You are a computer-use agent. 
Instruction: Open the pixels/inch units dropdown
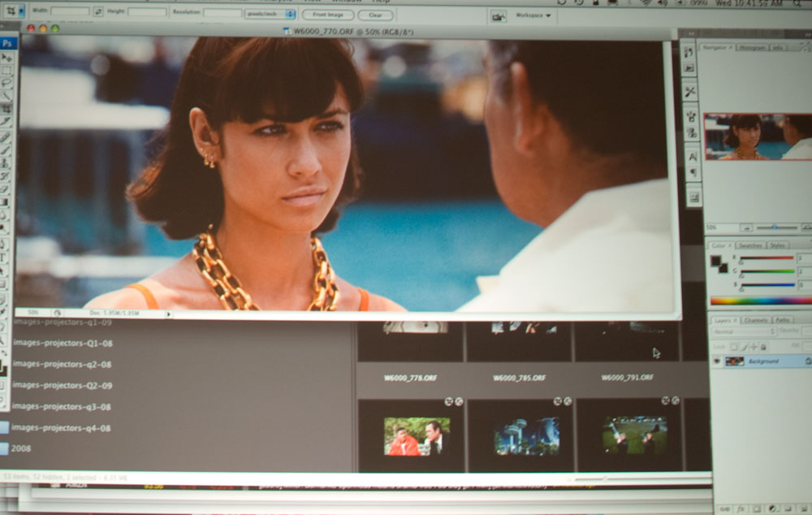[x=270, y=14]
